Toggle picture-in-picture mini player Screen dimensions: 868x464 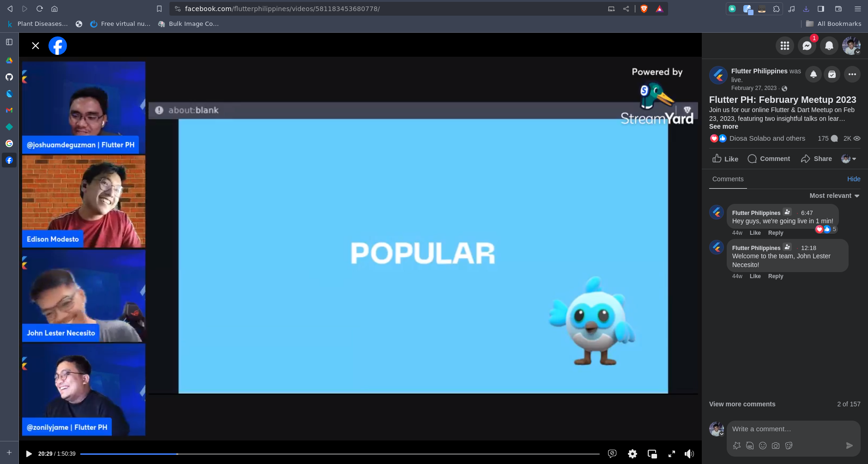coord(652,454)
